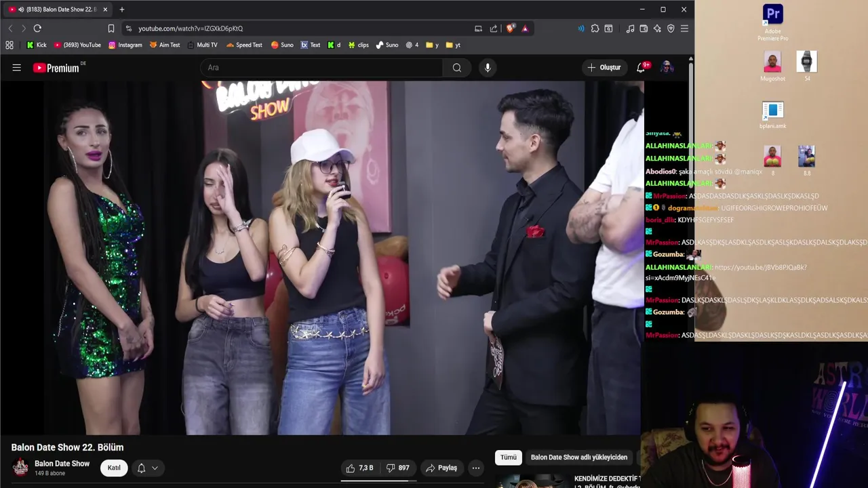Switch to the Balon Date Show browser tab
The image size is (868, 488).
point(57,9)
